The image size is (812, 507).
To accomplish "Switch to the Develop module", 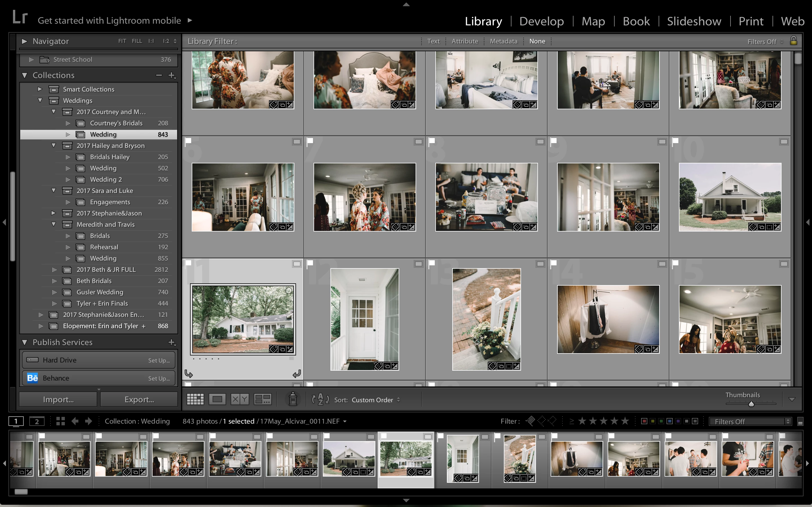I will coord(541,21).
